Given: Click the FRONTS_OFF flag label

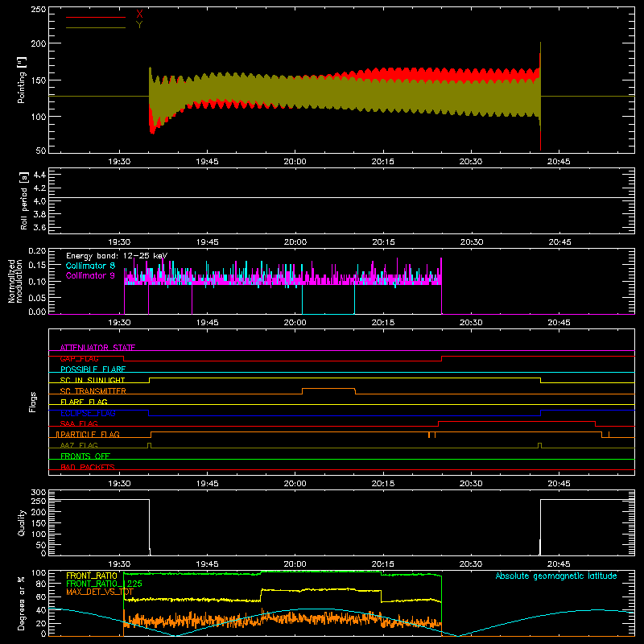Looking at the screenshot, I should pyautogui.click(x=85, y=456).
